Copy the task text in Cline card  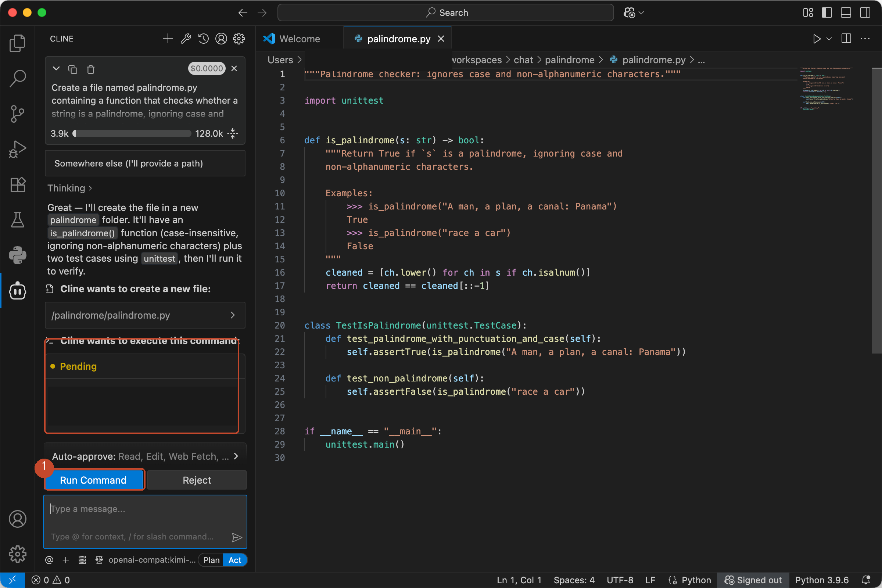coord(73,69)
